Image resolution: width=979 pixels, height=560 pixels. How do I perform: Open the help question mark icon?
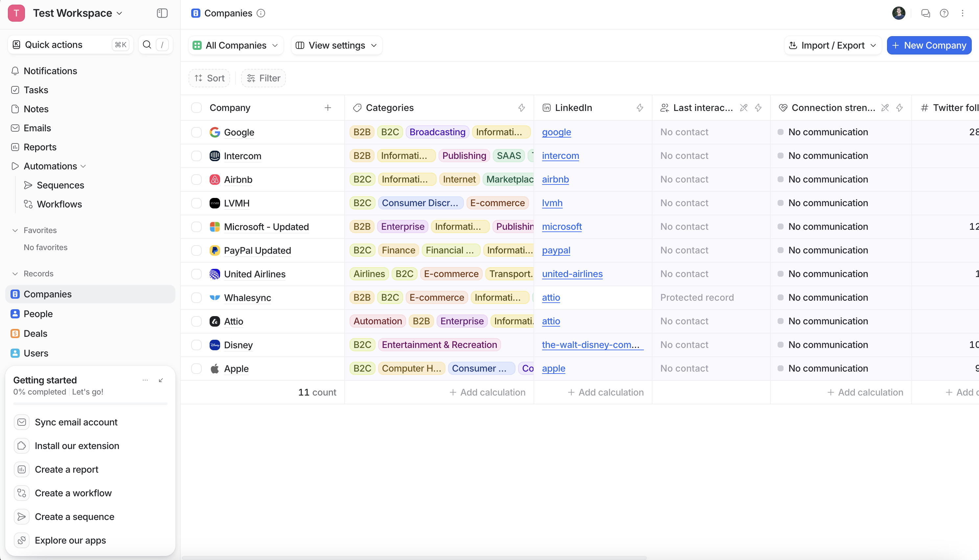click(x=944, y=13)
